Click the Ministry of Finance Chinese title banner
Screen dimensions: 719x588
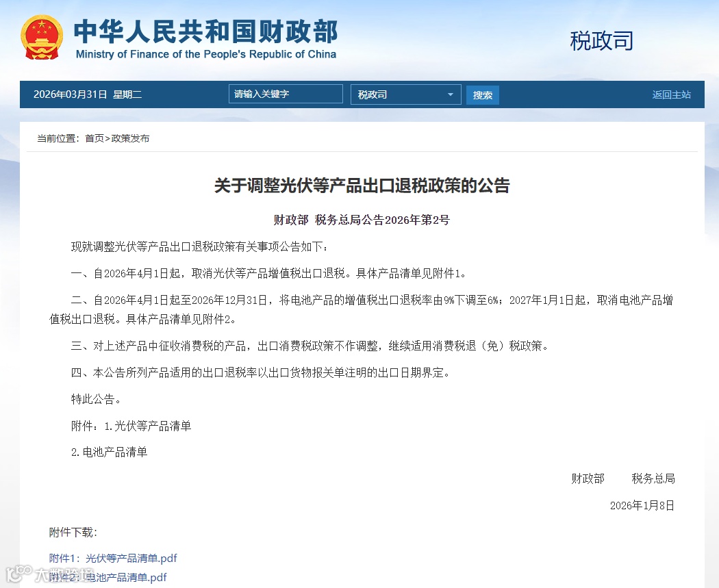pos(206,31)
